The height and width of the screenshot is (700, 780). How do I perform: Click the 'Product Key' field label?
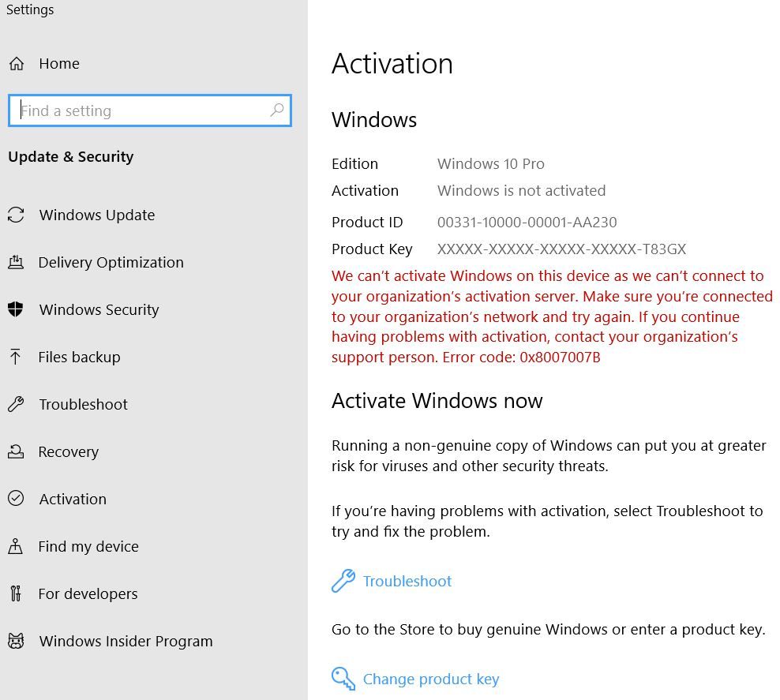coord(372,249)
